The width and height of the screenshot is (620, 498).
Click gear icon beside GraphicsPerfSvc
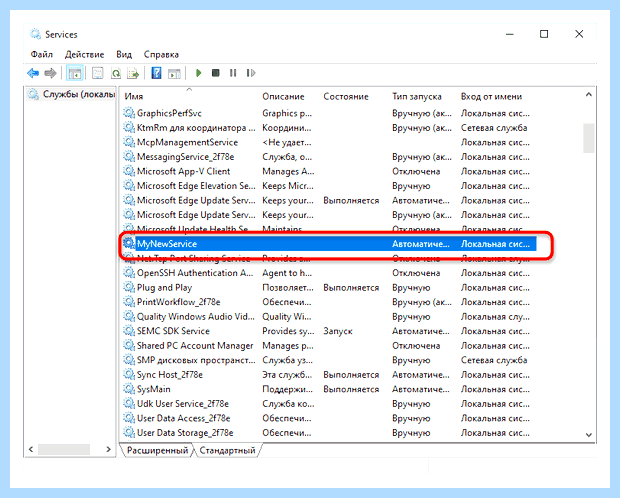129,114
